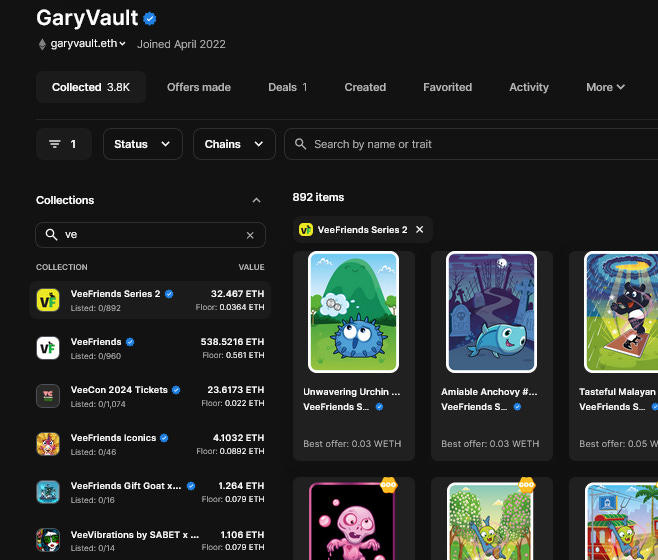Click the VeeFriends Iconics verified badge
The height and width of the screenshot is (560, 658).
point(164,438)
